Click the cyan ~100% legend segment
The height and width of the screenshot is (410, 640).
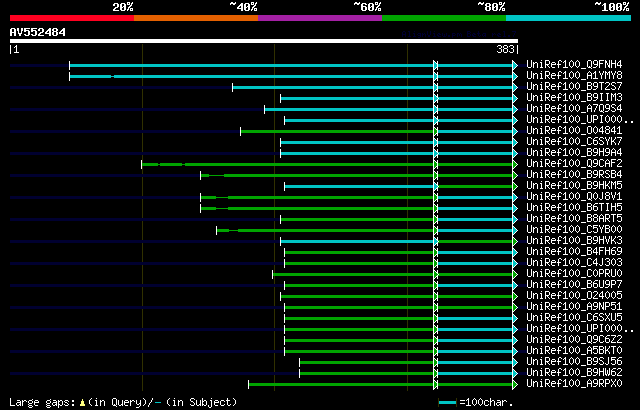click(x=569, y=18)
